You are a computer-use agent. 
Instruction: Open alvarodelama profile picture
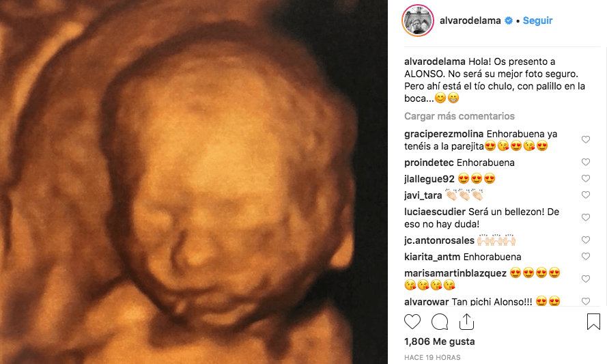(418, 20)
